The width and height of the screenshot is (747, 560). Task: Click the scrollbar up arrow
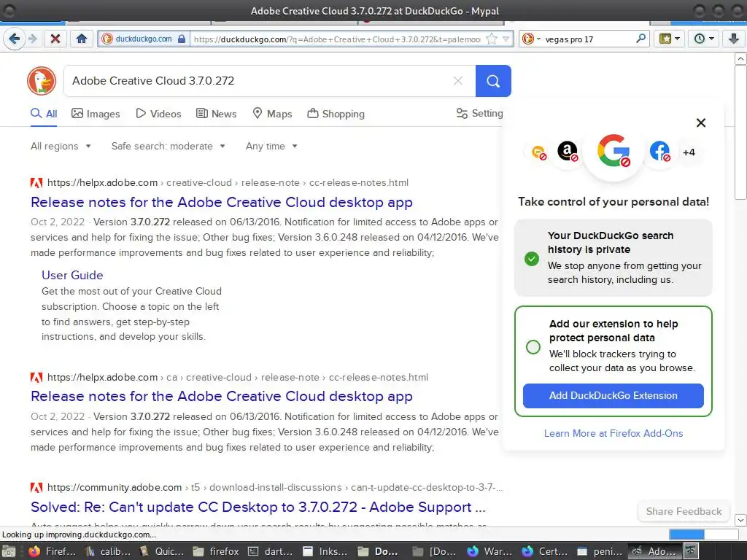(x=740, y=59)
